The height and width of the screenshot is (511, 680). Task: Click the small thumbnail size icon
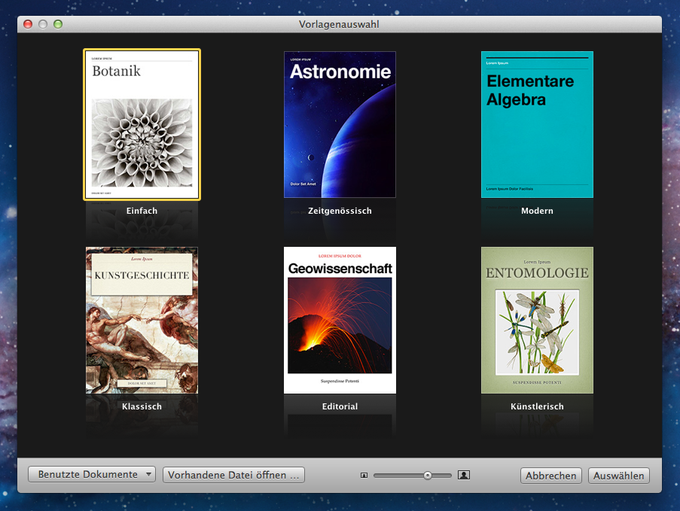pyautogui.click(x=364, y=475)
